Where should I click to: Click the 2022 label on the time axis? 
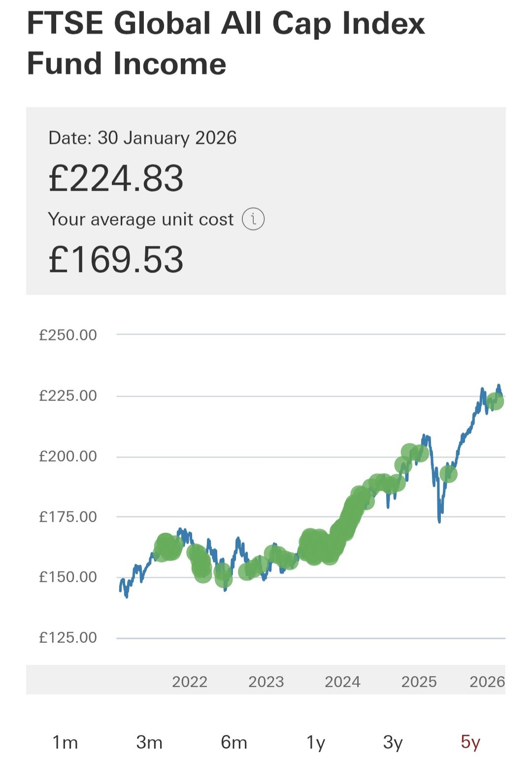190,682
